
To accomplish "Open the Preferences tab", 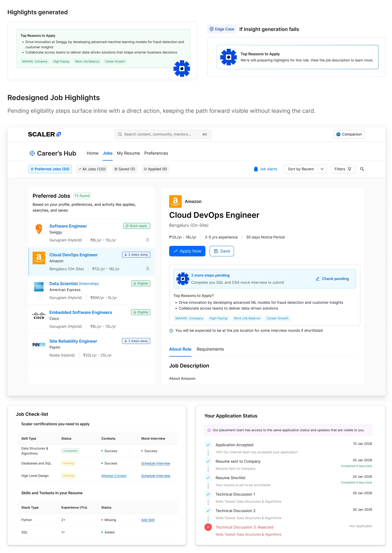I will pos(156,153).
